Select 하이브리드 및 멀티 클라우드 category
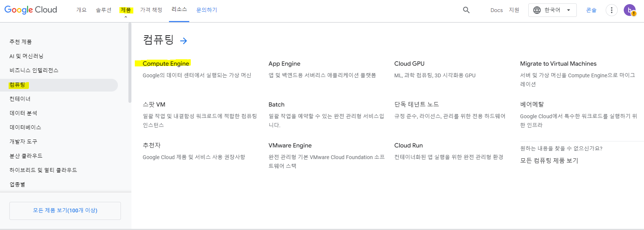644x230 pixels. [43, 170]
